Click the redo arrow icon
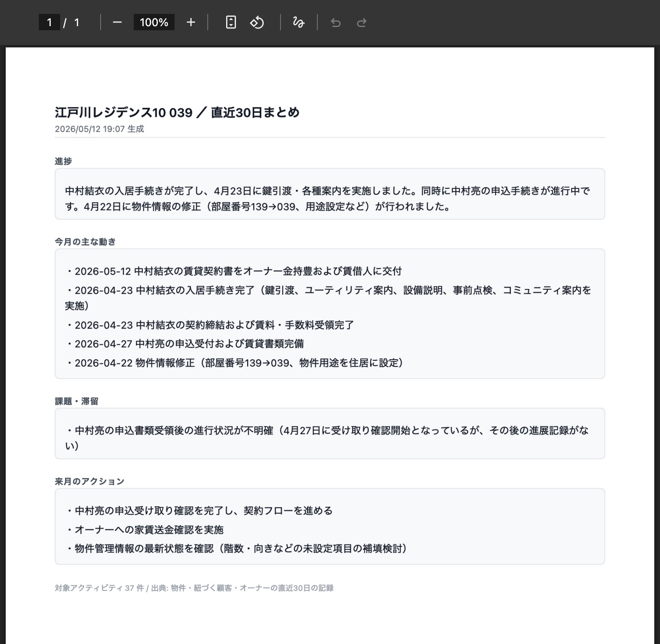 tap(361, 22)
